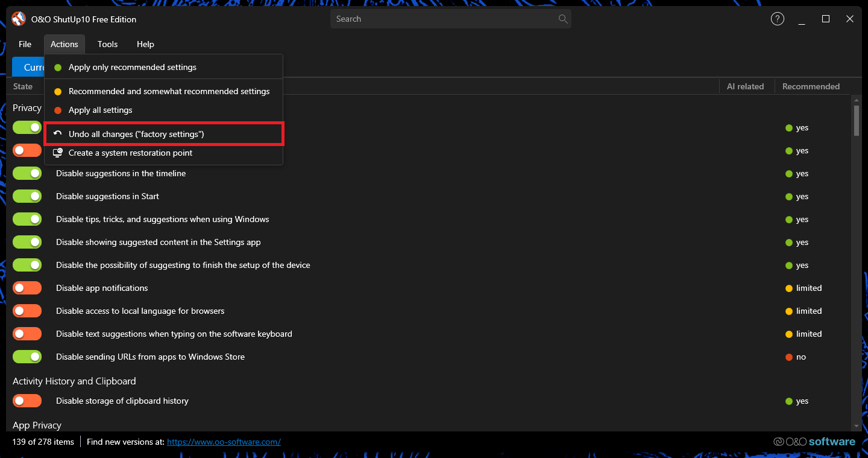Choose Apply only recommended settings

coord(163,67)
